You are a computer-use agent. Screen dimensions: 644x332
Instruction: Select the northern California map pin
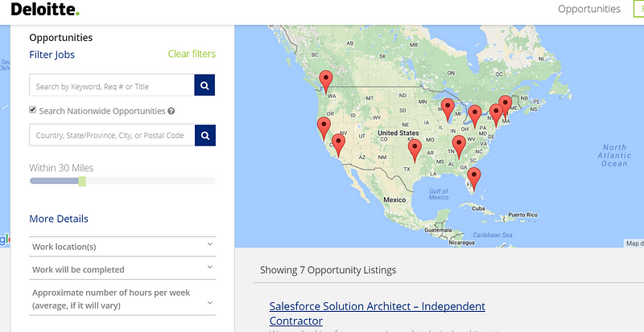pos(324,127)
